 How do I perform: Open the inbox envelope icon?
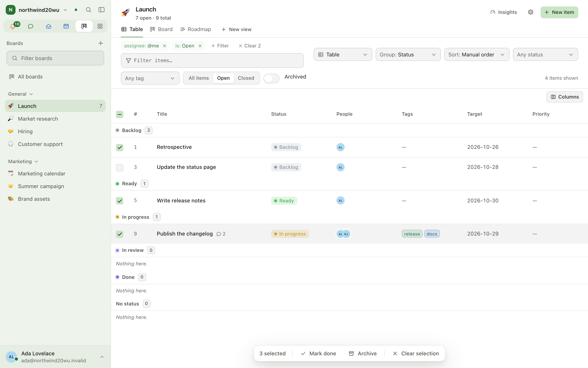48,26
